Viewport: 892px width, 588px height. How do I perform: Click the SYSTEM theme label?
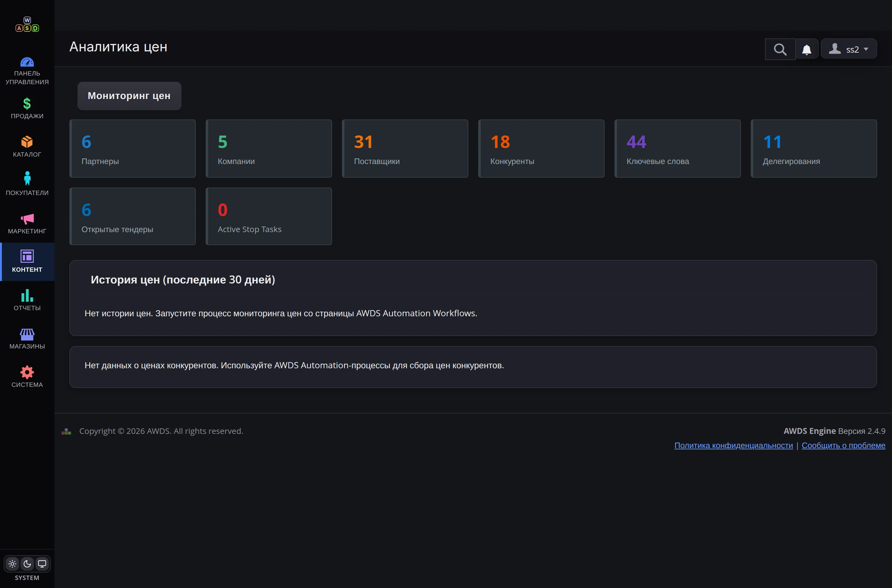[x=27, y=578]
